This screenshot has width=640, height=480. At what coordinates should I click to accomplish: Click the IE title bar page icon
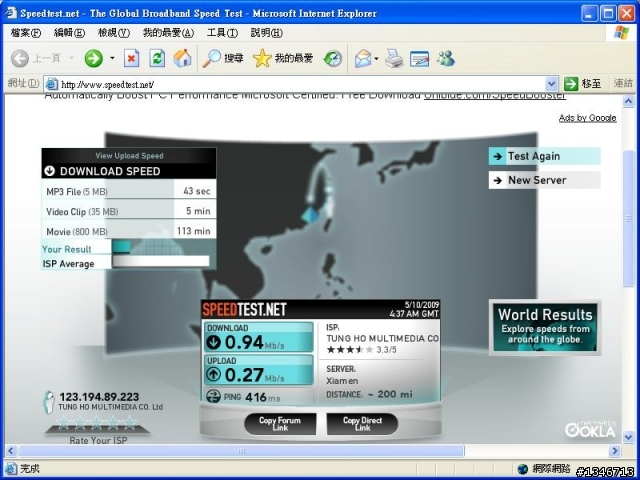coord(11,13)
